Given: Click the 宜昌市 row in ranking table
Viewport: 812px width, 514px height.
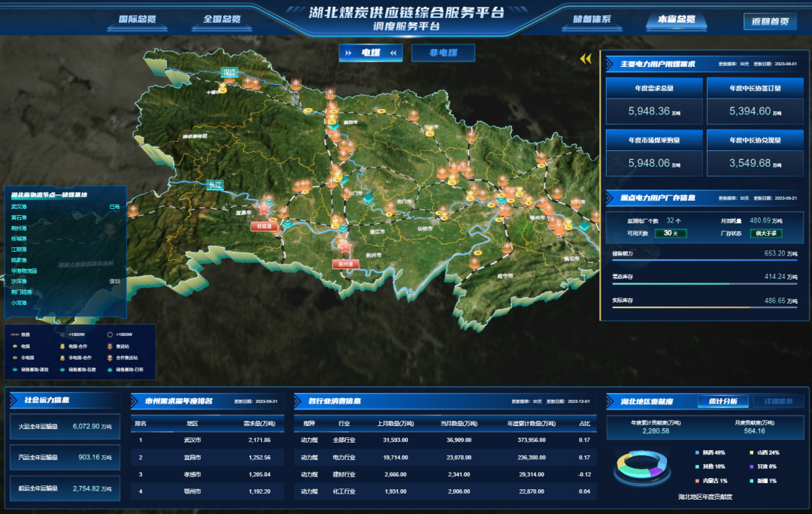Looking at the screenshot, I should [x=208, y=458].
